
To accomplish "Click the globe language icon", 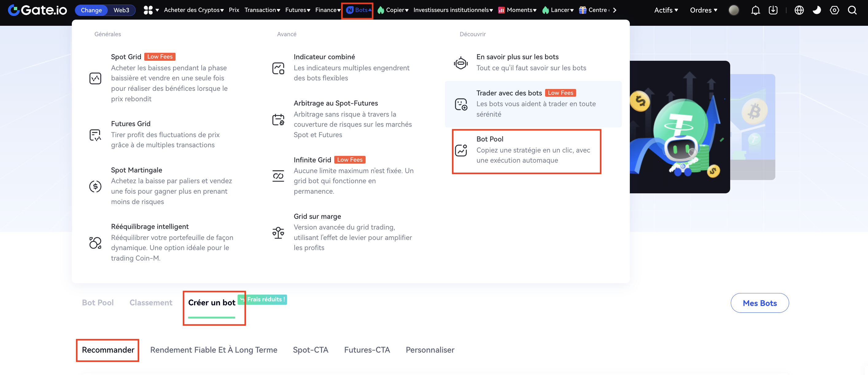I will click(x=799, y=10).
